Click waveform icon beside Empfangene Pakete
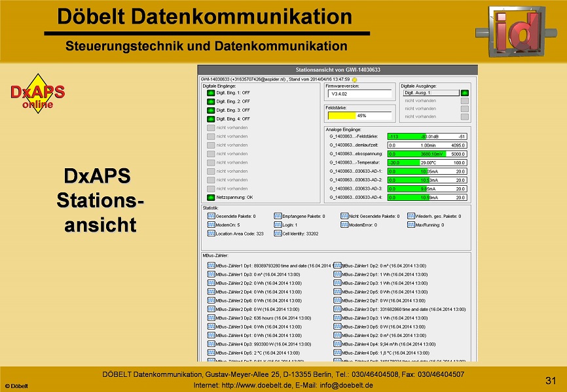 278,216
